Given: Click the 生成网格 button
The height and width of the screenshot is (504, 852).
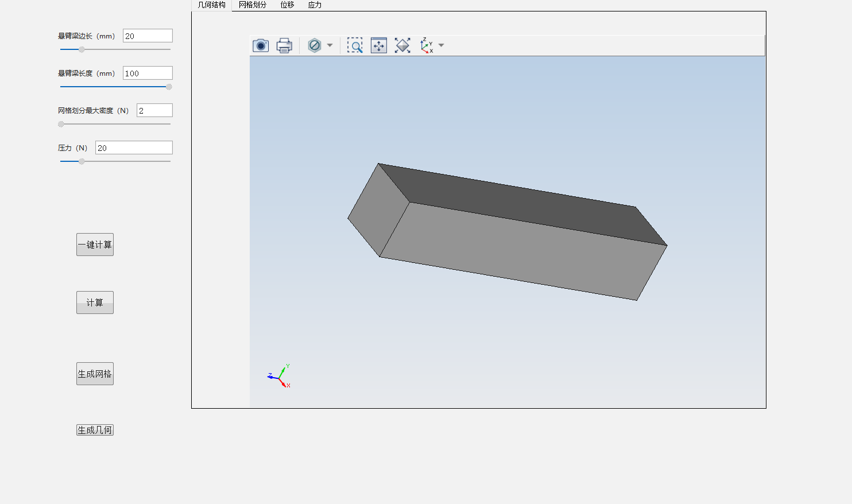Looking at the screenshot, I should pos(95,374).
